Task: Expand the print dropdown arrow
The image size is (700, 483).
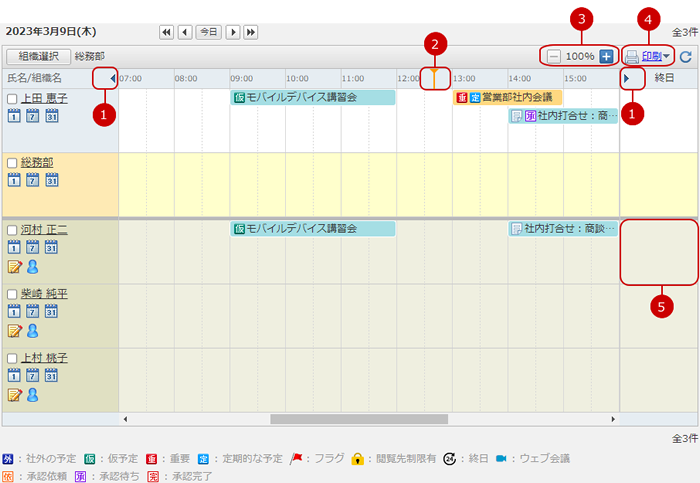Action: tap(666, 56)
